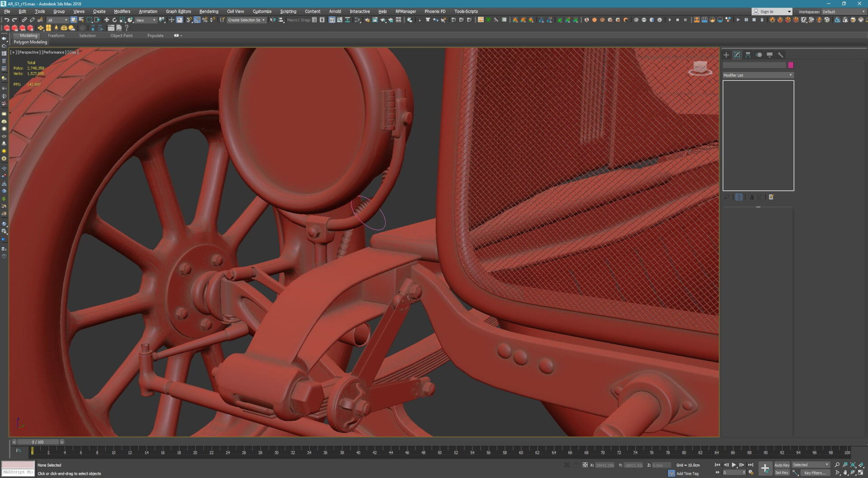Play the animation
868x478 pixels.
[734, 465]
